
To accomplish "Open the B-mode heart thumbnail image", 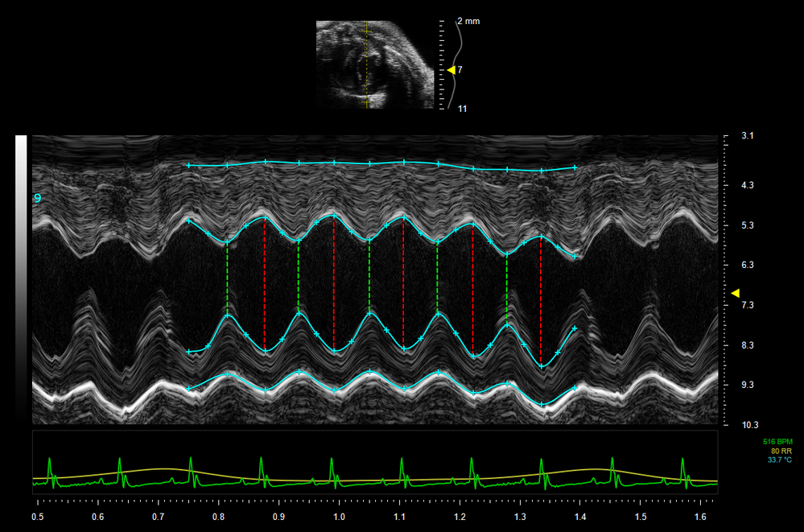I will (375, 64).
